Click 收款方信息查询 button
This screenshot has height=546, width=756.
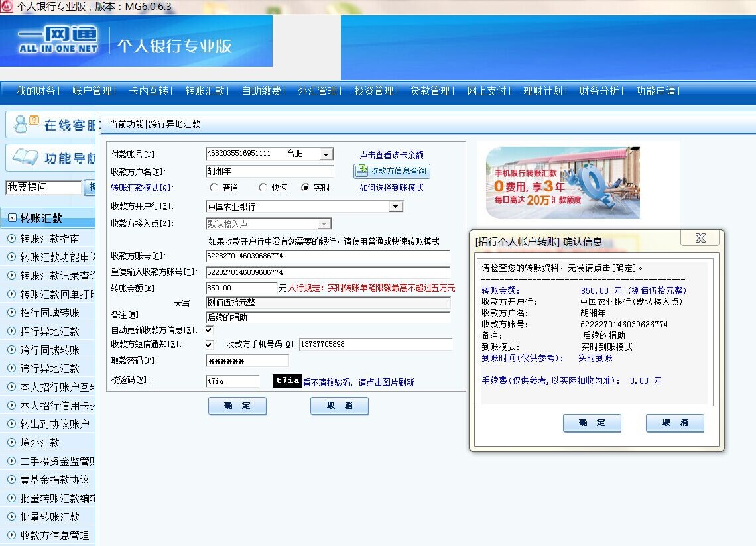pos(392,170)
